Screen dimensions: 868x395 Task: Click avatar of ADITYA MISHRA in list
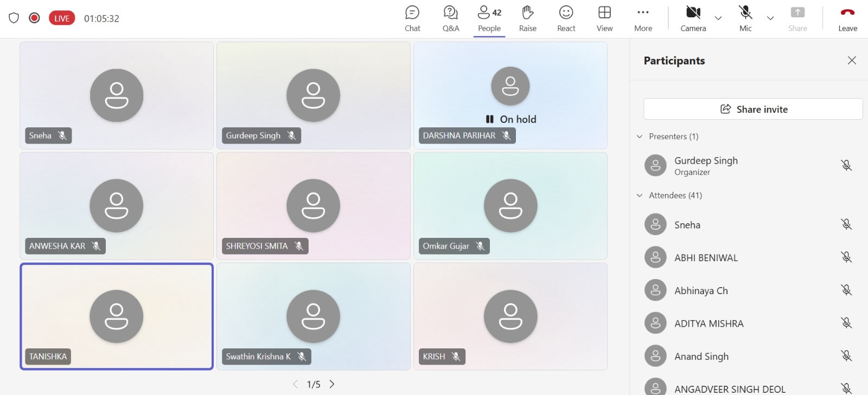point(655,323)
